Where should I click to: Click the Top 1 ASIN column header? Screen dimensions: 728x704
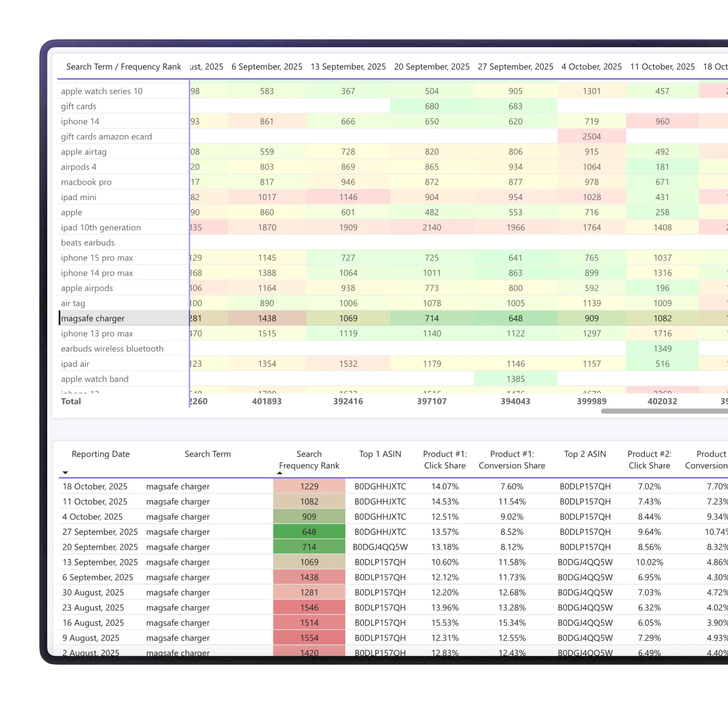(380, 454)
